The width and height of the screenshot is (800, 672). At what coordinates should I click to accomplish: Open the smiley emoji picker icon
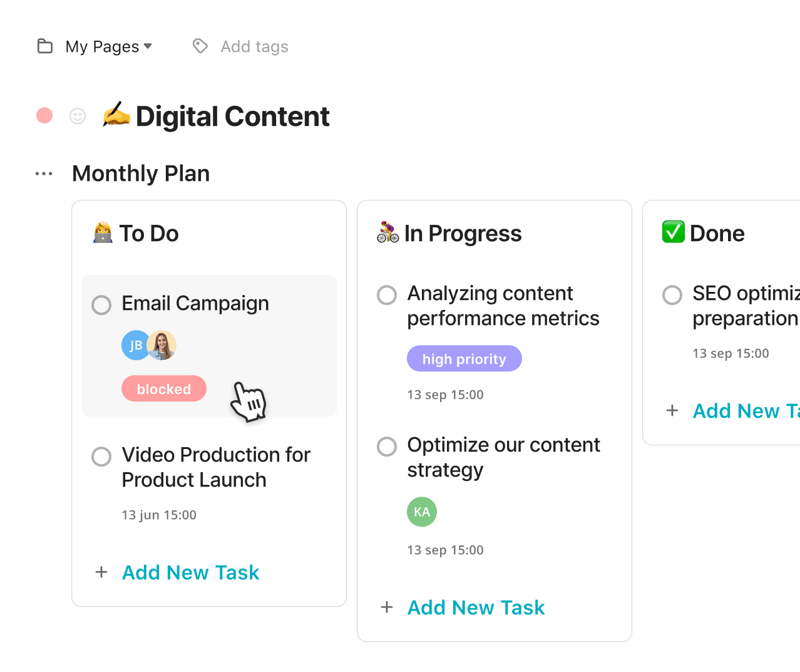coord(78,116)
